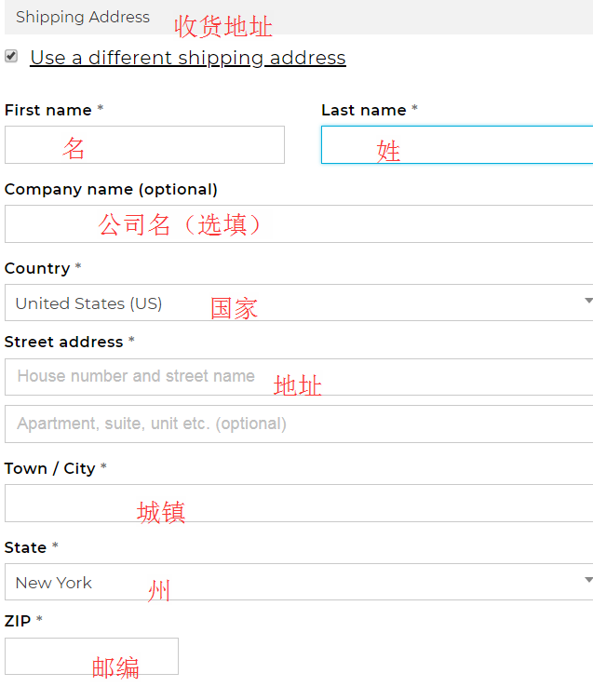The image size is (593, 700).
Task: Uncheck the different shipping address checkbox
Action: 11,56
